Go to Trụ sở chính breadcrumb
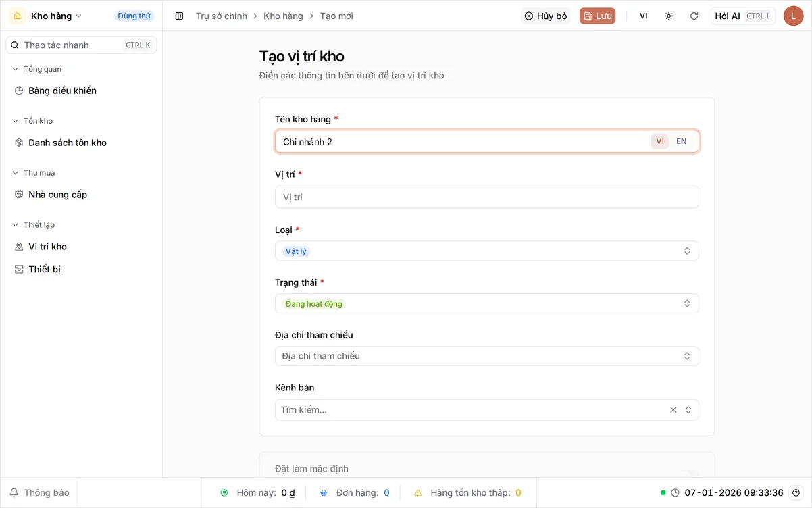812x508 pixels. pos(222,16)
